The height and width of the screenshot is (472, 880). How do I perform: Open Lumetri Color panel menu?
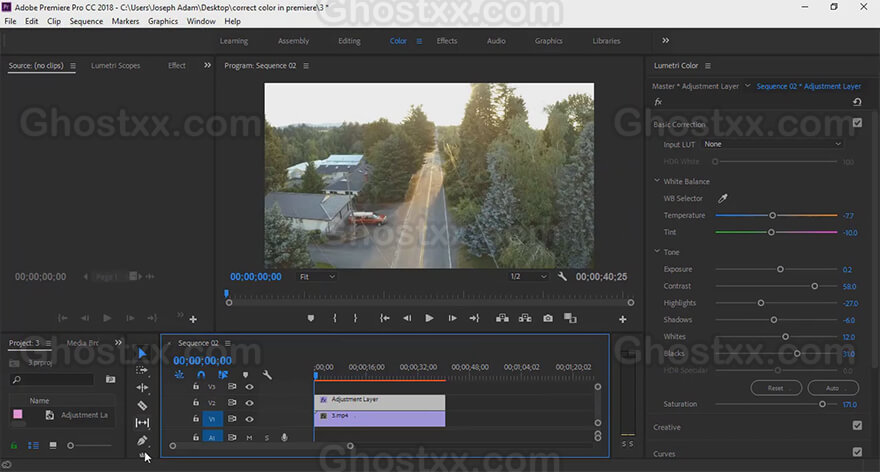[x=708, y=66]
